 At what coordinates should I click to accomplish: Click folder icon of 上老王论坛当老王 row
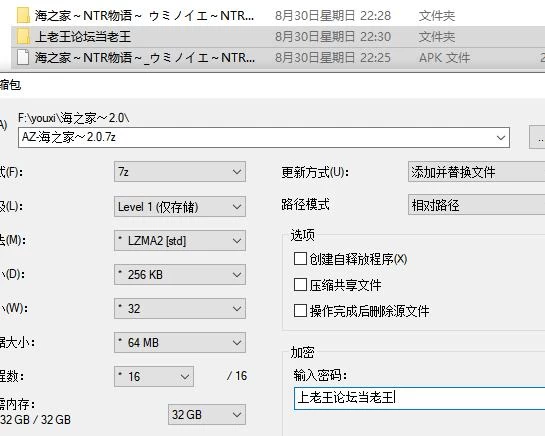(23, 36)
